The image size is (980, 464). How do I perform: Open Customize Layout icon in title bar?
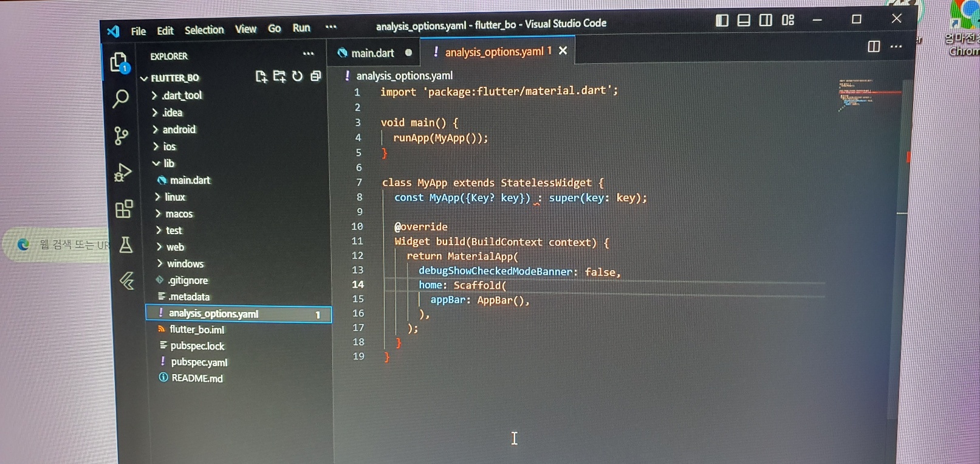788,20
